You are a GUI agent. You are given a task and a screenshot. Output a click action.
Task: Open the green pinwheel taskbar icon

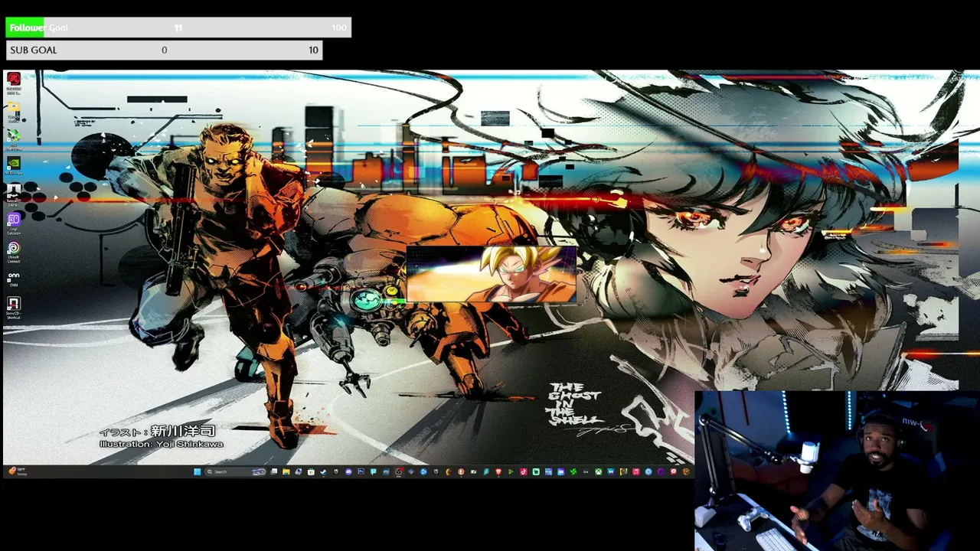573,471
